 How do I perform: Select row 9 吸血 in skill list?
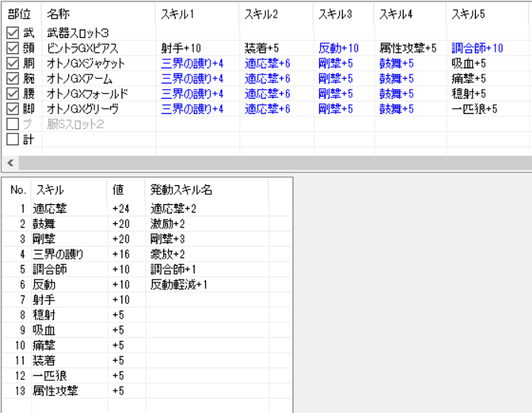147,330
